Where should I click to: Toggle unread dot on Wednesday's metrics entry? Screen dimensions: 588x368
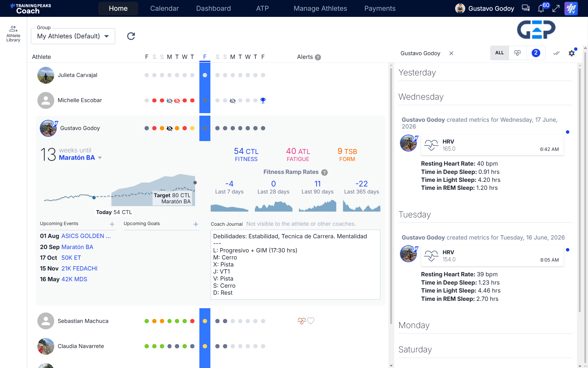567,132
